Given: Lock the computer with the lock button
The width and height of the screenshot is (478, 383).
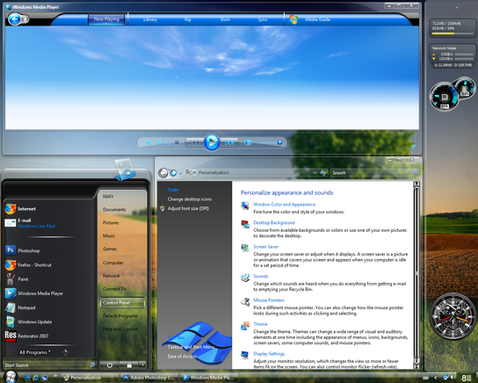Looking at the screenshot, I should 129,365.
